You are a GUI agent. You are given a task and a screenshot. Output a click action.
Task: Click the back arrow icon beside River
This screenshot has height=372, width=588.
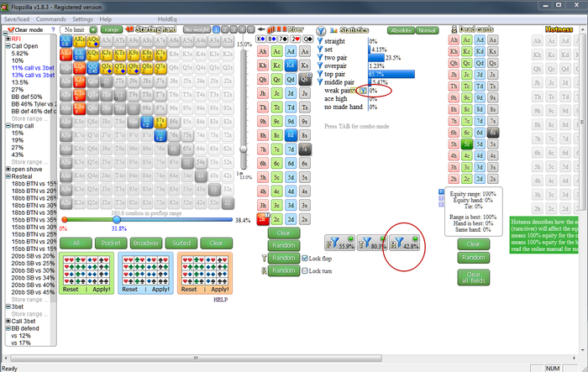click(261, 29)
